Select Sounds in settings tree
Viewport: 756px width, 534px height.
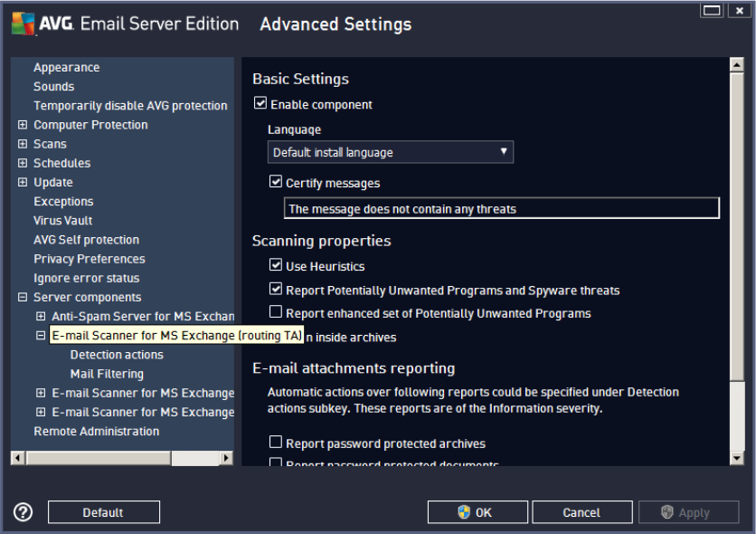(53, 87)
